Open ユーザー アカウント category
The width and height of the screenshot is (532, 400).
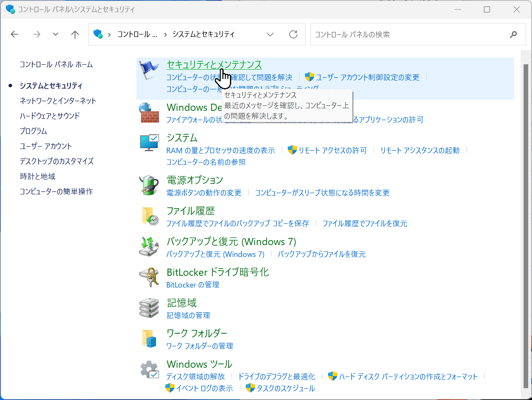pyautogui.click(x=46, y=146)
